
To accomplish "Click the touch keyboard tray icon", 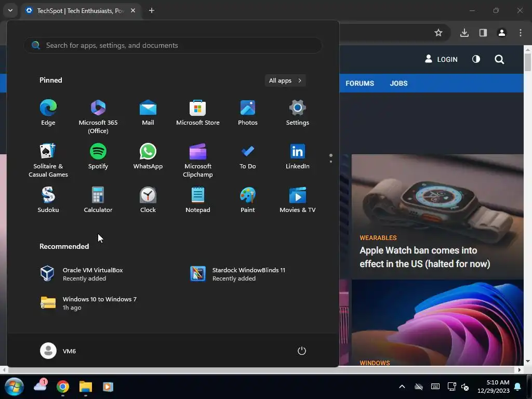I will [435, 387].
